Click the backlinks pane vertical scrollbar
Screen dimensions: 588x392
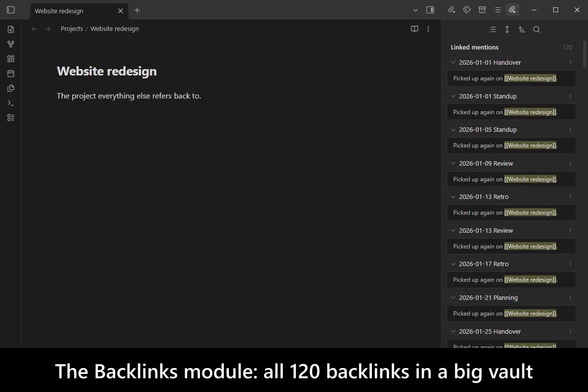585,54
